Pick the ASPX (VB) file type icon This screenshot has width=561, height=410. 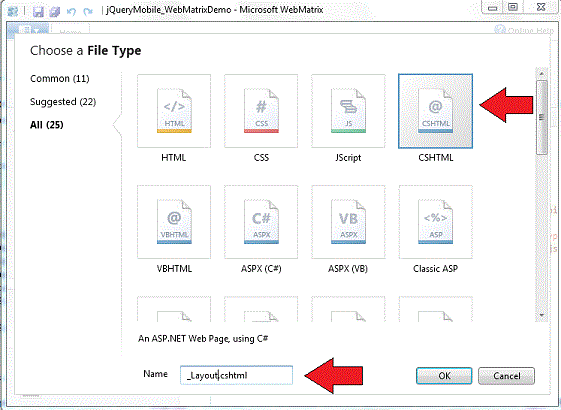(348, 222)
